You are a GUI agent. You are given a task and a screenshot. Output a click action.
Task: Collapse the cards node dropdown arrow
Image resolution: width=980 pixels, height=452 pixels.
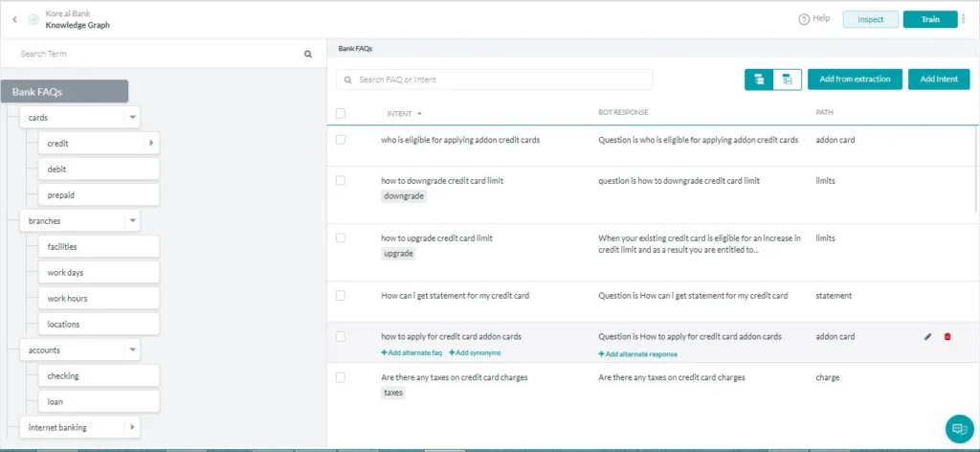click(132, 117)
